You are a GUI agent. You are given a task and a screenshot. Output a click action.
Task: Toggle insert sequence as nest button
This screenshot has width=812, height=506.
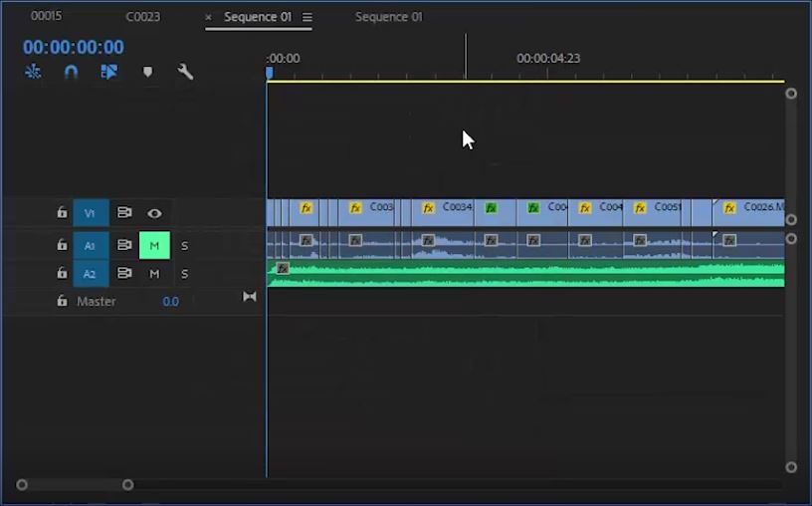pyautogui.click(x=33, y=72)
